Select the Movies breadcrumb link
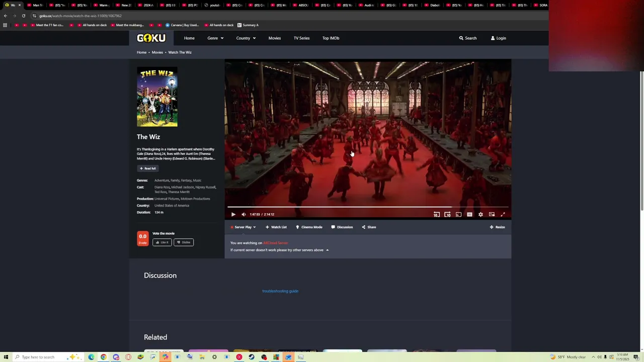The image size is (644, 362). (157, 52)
